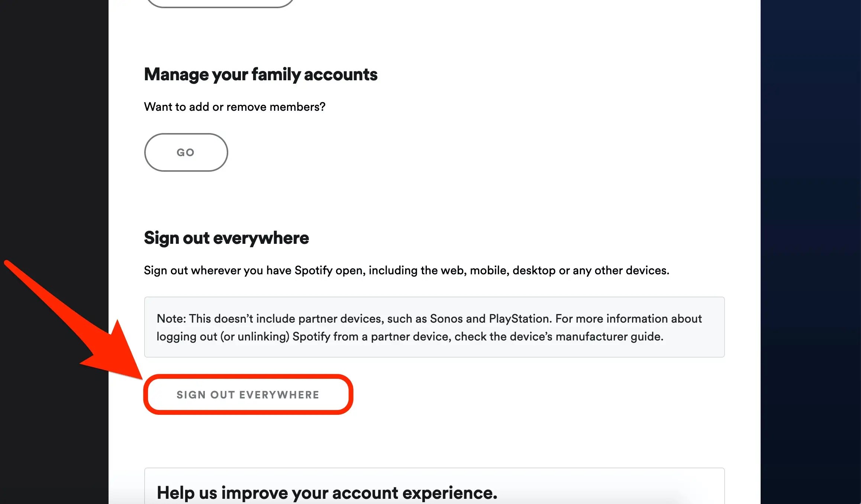This screenshot has width=861, height=504.
Task: Click the word "Spotify" in sign out description
Action: coord(313,271)
